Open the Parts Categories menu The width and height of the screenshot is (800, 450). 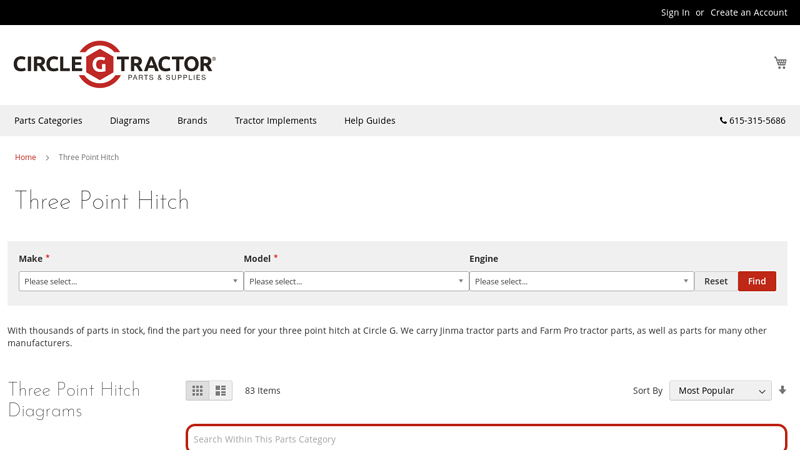[48, 121]
